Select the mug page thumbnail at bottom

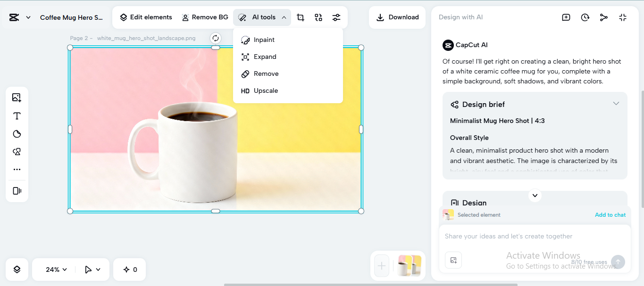(x=409, y=266)
